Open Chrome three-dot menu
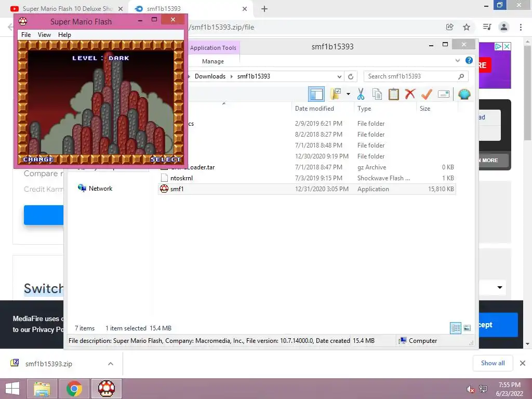The height and width of the screenshot is (399, 532). tap(521, 27)
